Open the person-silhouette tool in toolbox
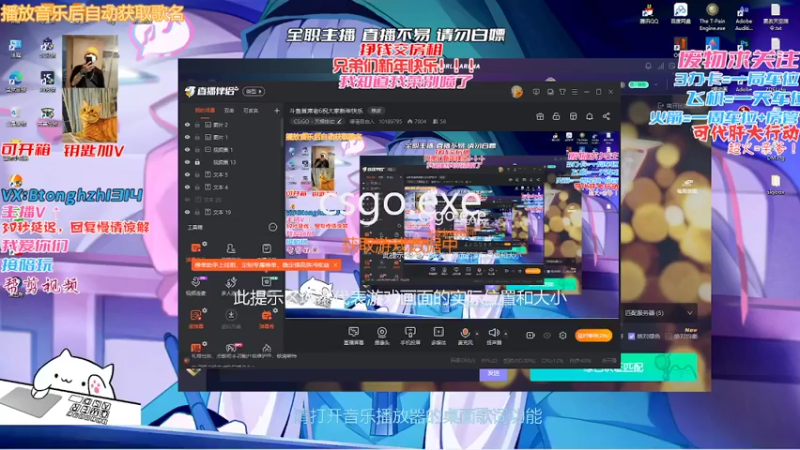This screenshot has height=450, width=800. [x=231, y=249]
